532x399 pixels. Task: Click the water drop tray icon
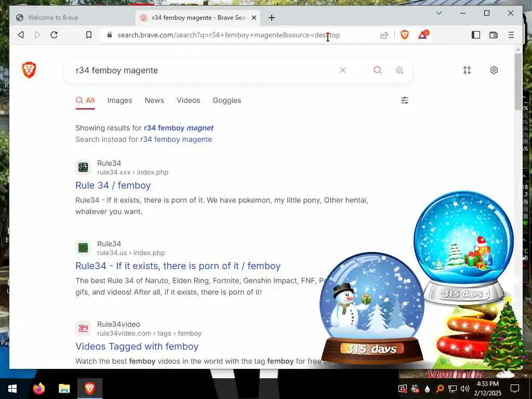427,389
